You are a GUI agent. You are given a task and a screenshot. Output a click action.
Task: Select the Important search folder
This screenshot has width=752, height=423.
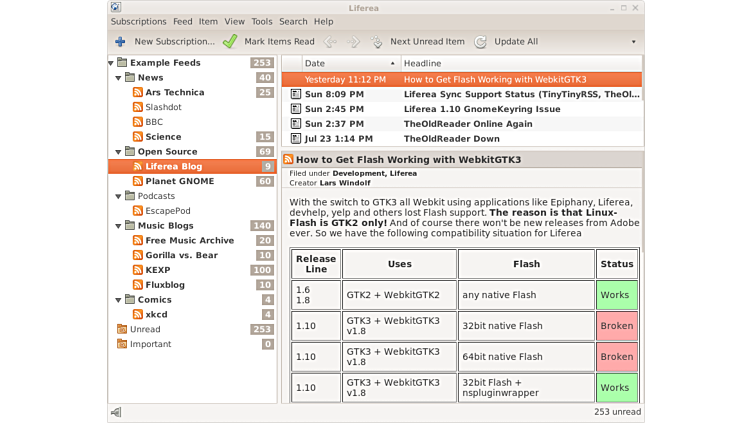150,344
